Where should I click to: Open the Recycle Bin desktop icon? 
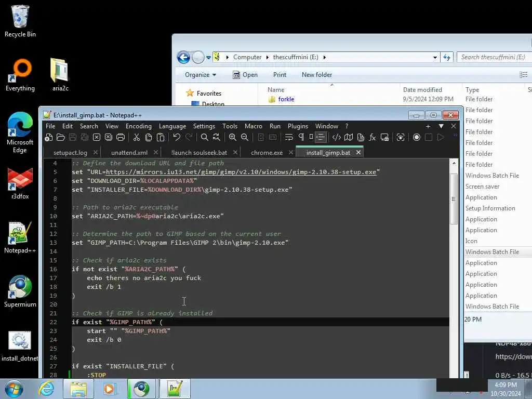pos(20,21)
